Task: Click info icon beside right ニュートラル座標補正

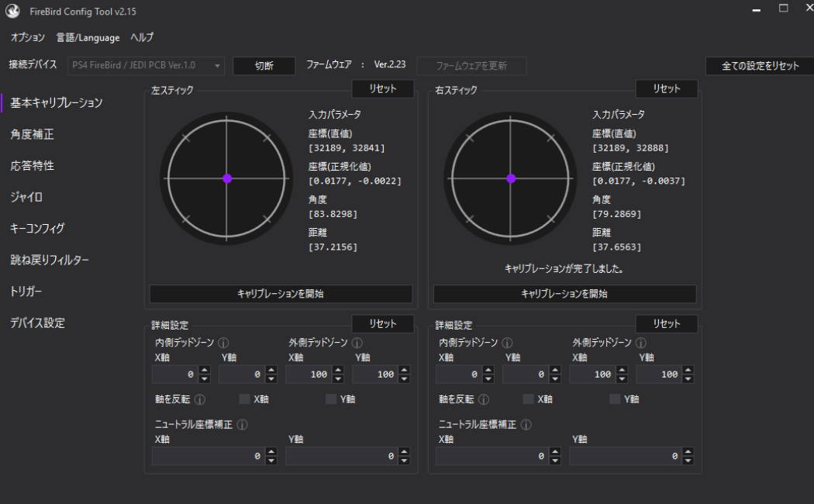Action: [526, 425]
